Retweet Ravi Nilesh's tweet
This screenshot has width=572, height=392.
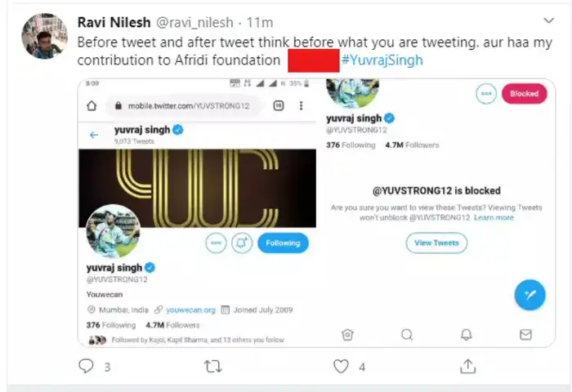[x=212, y=367]
